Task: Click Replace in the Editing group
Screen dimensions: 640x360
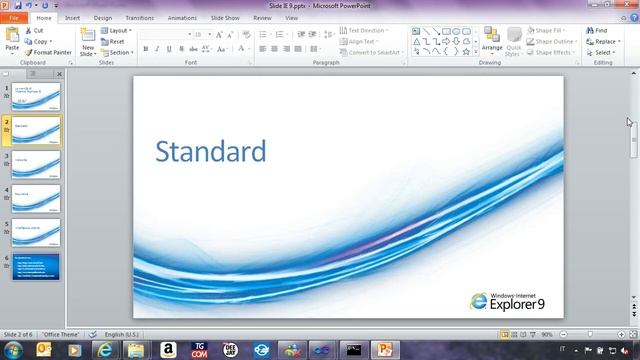Action: (x=603, y=42)
